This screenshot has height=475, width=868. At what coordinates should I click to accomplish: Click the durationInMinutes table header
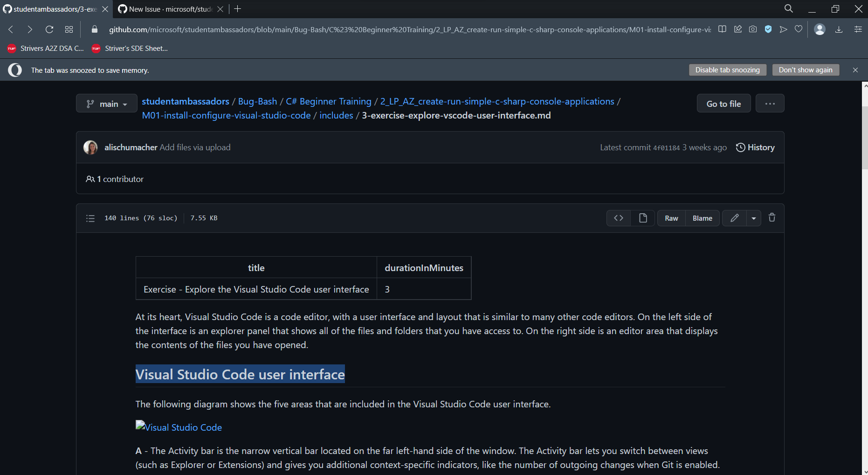coord(424,268)
